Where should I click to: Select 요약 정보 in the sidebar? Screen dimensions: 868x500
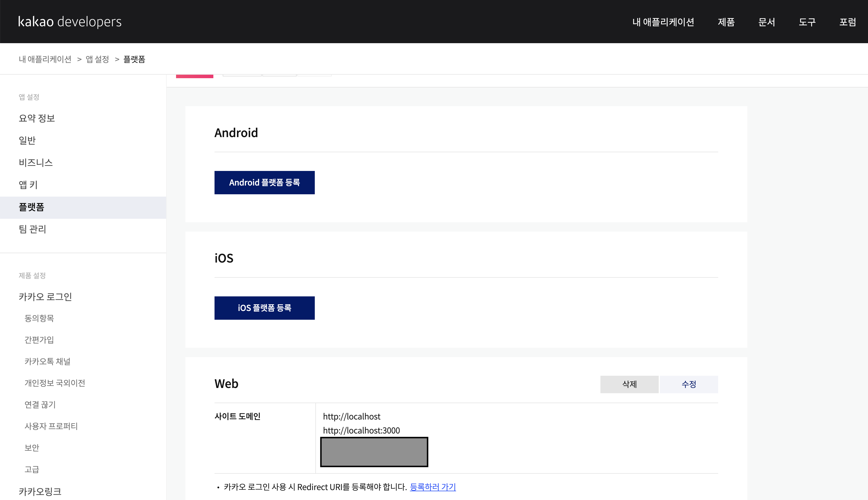[37, 118]
